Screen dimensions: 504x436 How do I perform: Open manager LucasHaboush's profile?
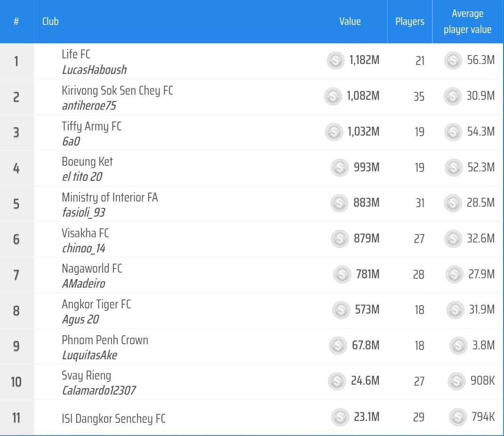pyautogui.click(x=94, y=70)
